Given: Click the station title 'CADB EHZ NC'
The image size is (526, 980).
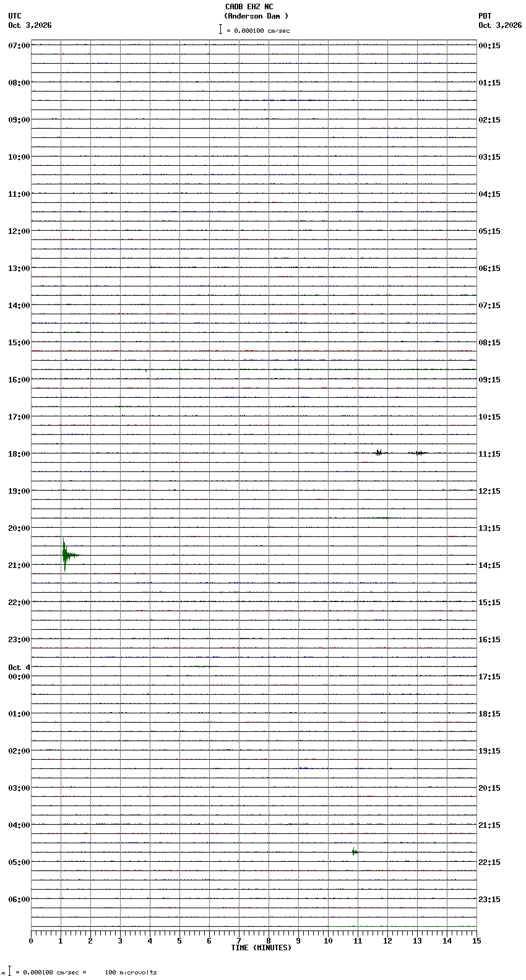Looking at the screenshot, I should pos(249,7).
